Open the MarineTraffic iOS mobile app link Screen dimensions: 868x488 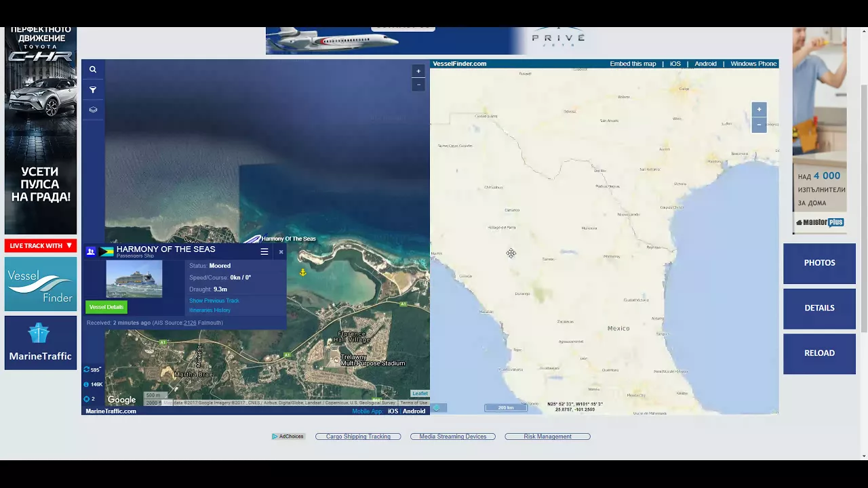pyautogui.click(x=393, y=411)
